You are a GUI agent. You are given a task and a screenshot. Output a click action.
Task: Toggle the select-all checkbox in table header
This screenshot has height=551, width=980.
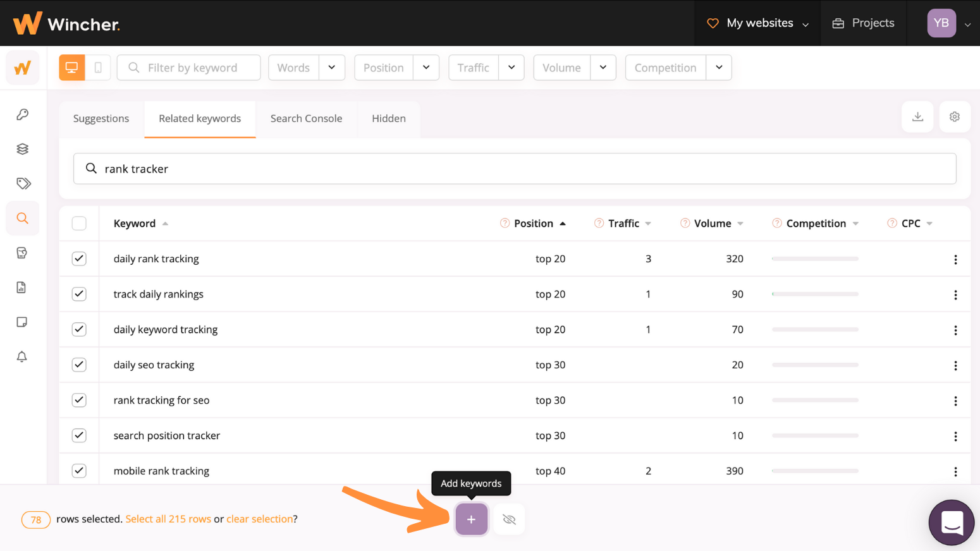79,223
